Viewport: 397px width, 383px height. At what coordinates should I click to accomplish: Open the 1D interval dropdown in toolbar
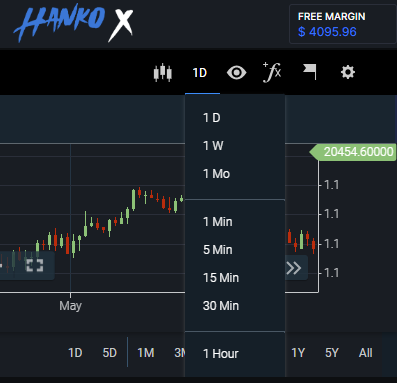pyautogui.click(x=200, y=73)
